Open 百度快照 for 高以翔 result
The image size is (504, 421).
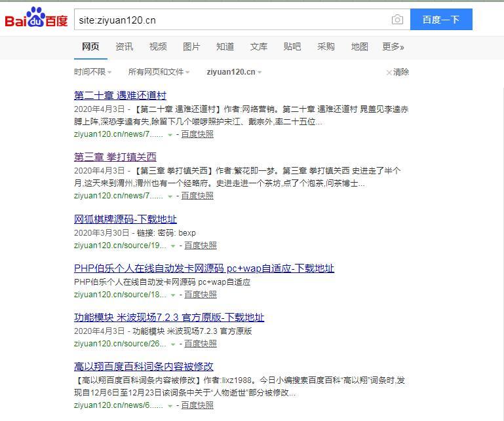[197, 405]
